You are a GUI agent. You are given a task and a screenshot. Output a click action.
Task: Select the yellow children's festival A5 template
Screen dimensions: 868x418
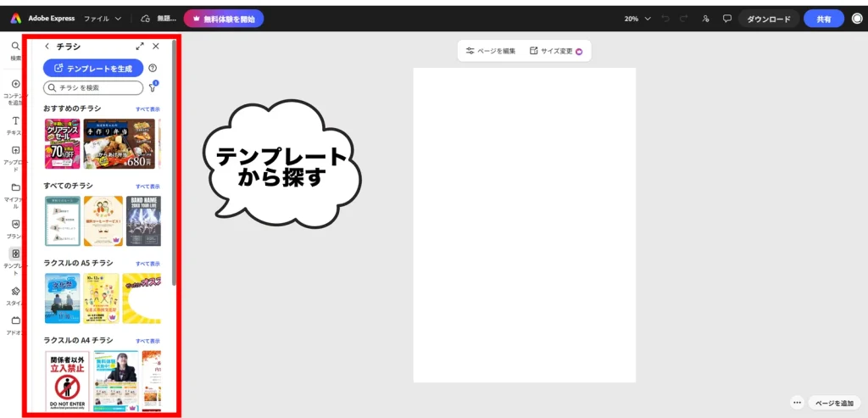click(x=102, y=298)
